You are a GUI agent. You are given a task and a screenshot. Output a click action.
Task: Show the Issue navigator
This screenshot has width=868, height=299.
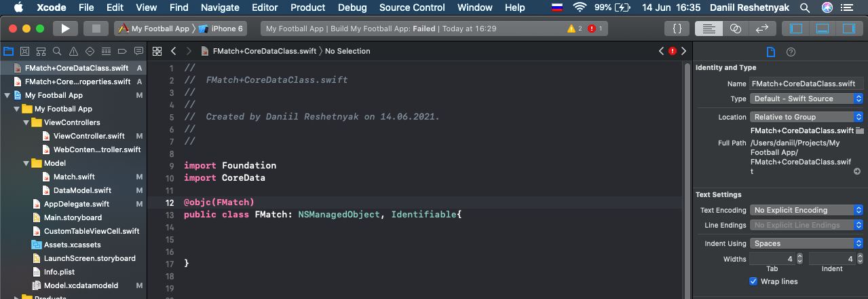click(x=73, y=51)
